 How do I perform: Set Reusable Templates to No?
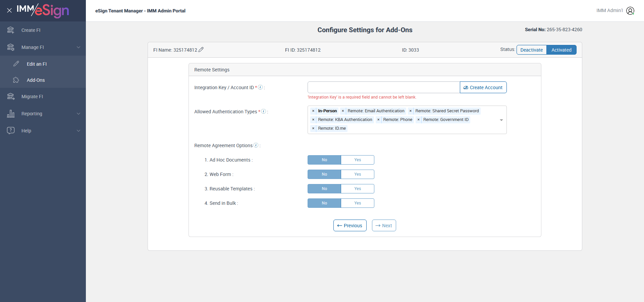[324, 189]
